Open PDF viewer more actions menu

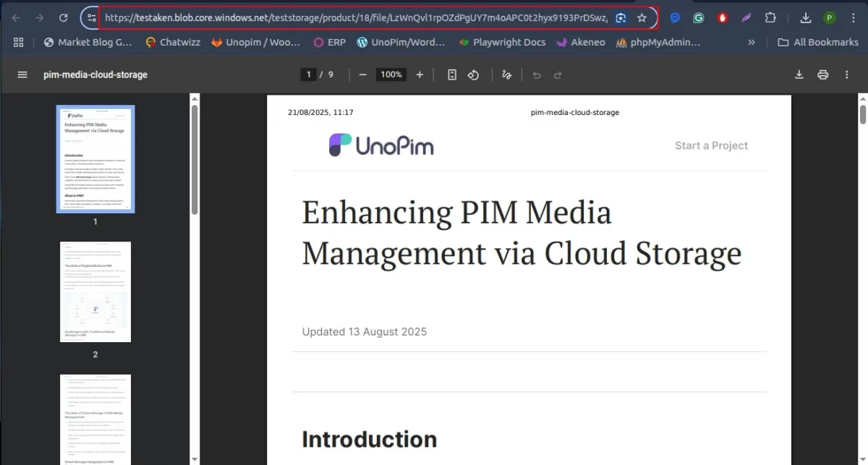pos(846,74)
